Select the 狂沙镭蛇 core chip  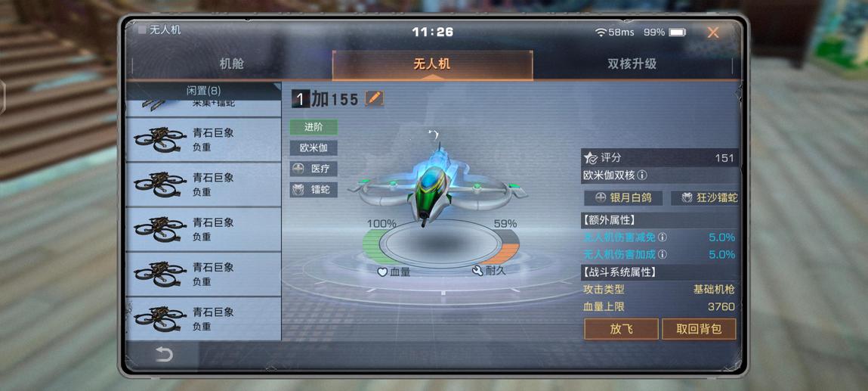[705, 197]
